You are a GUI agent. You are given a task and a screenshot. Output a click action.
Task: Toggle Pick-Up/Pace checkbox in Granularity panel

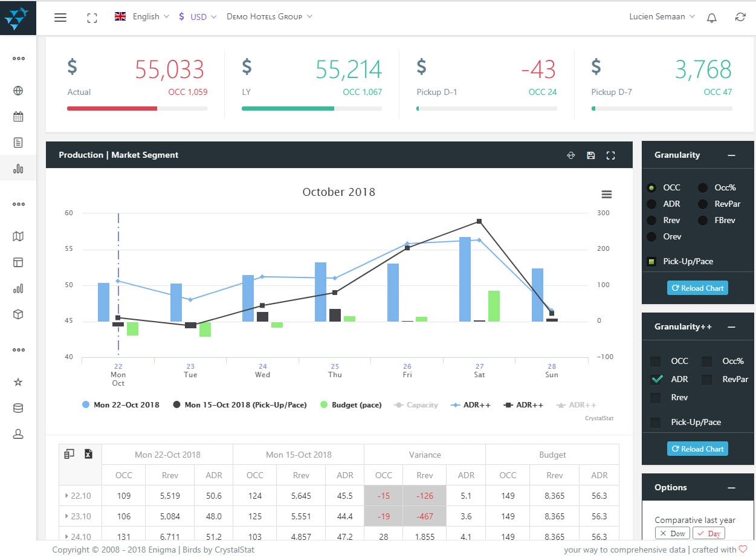651,262
